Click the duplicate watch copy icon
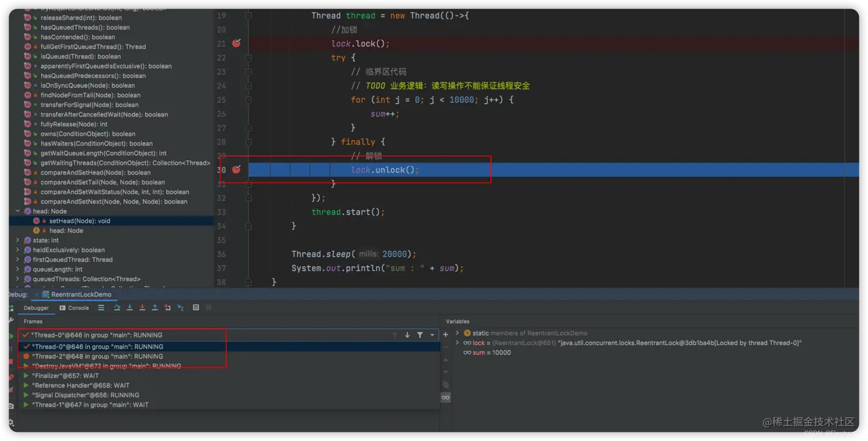 [x=445, y=385]
